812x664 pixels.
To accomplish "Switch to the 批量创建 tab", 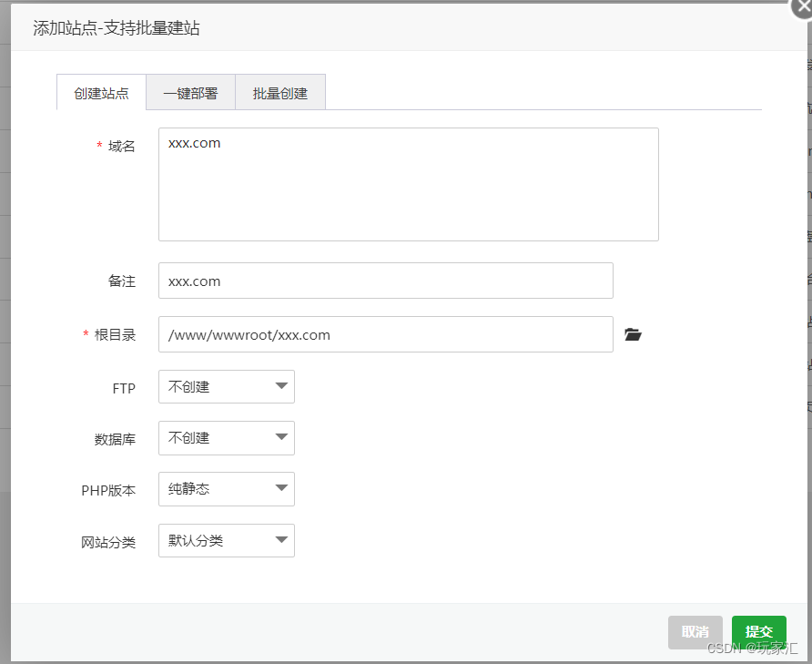I will tap(280, 93).
